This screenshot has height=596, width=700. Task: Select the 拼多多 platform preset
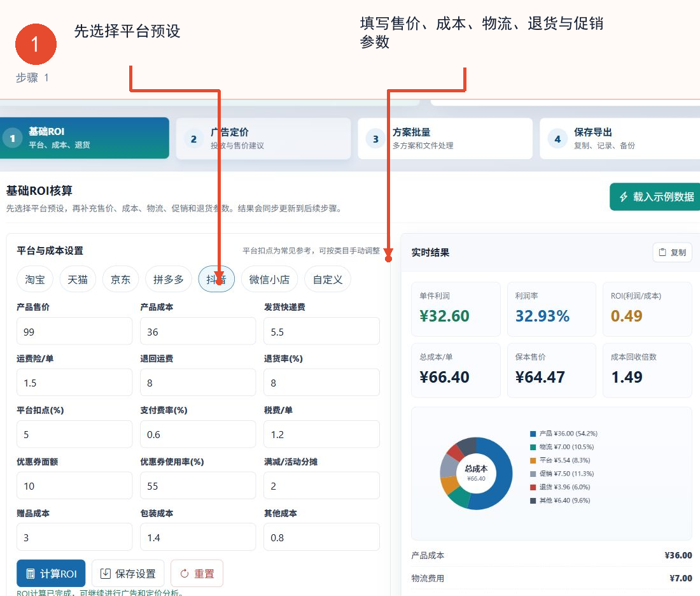168,280
